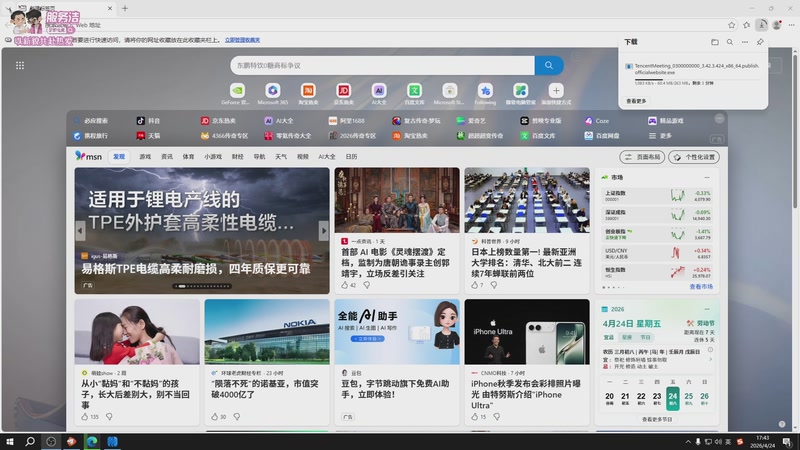Open the 微软电脑管家 quick link tile

coord(520,94)
